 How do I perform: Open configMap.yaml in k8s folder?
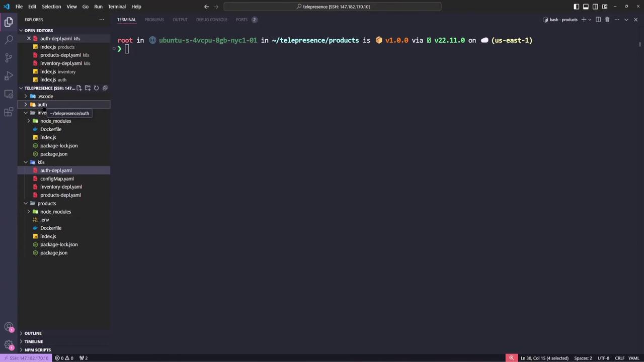[x=57, y=178]
